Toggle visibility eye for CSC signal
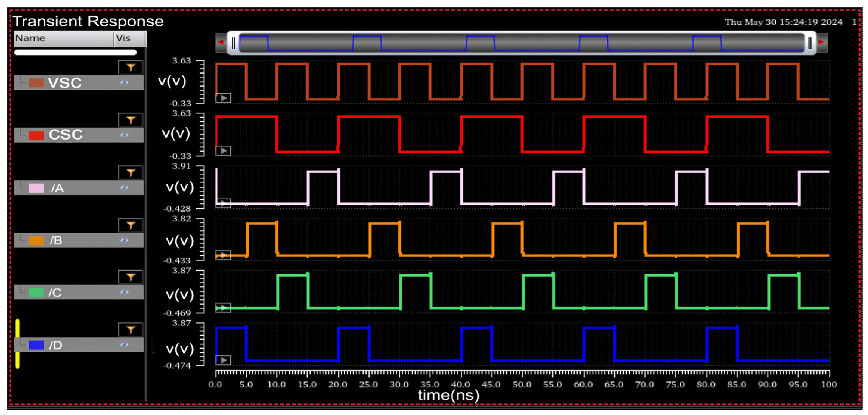This screenshot has height=415, width=868. [124, 135]
